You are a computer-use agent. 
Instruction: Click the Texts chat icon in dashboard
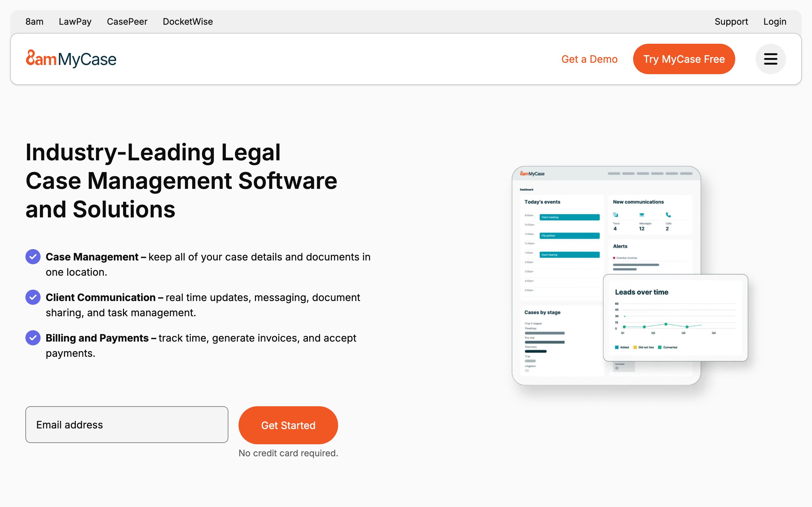click(x=615, y=215)
